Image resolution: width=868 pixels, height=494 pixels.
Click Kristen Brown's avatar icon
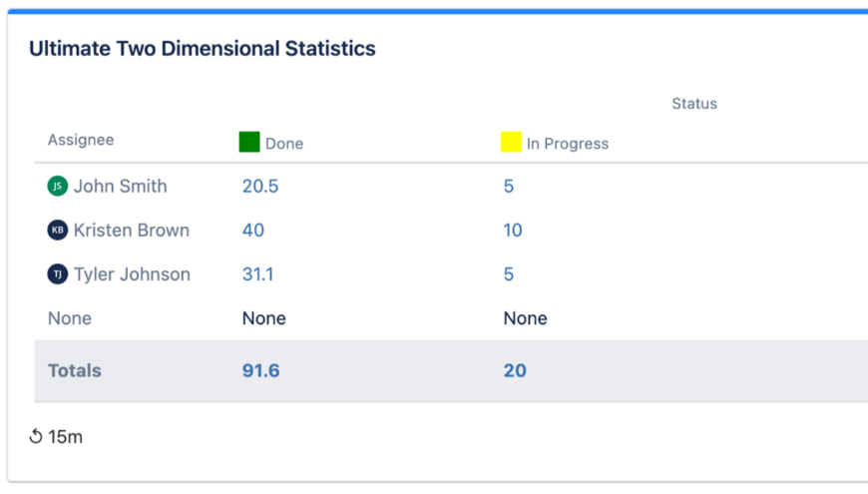pyautogui.click(x=58, y=231)
